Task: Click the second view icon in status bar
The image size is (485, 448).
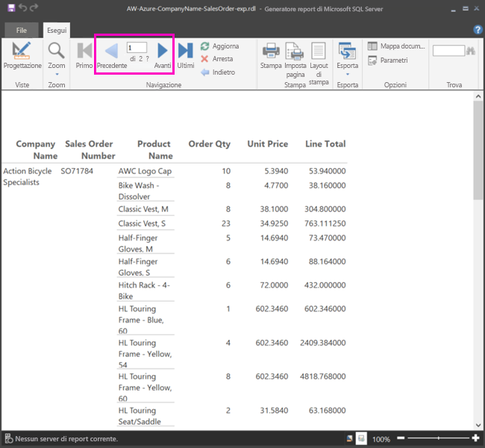Action: pyautogui.click(x=361, y=438)
